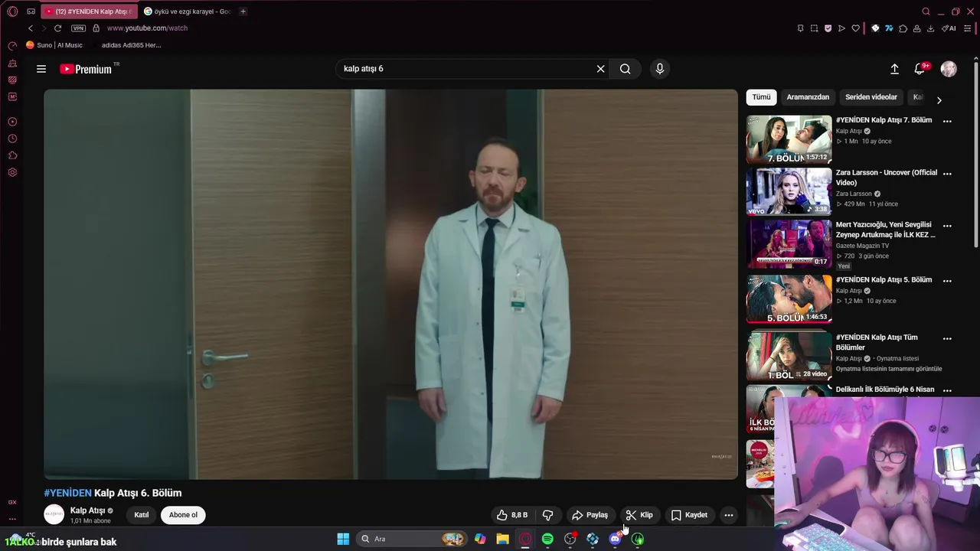This screenshot has height=551, width=980.
Task: Open options for Mert Yazıcıoğlu video
Action: coord(947,226)
